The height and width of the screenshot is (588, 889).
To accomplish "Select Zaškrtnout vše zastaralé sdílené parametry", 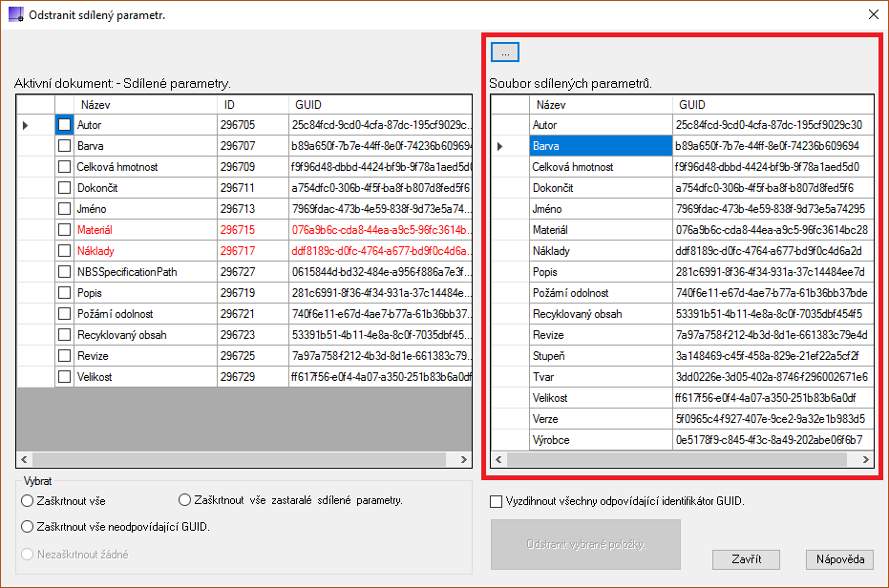I will point(184,500).
